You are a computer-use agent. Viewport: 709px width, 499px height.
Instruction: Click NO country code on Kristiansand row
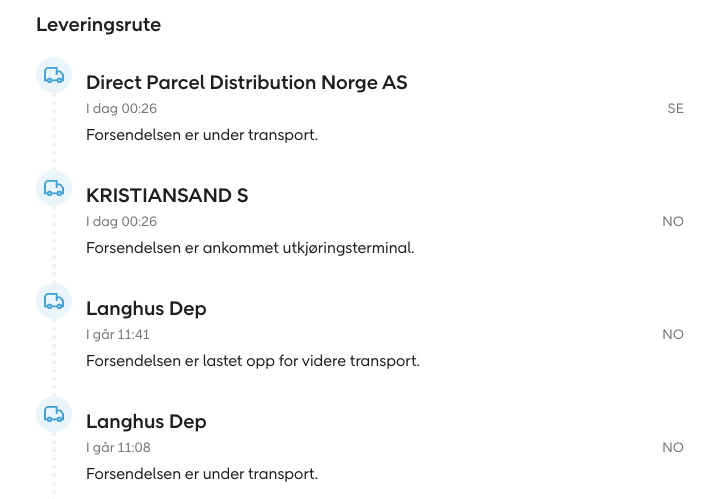tap(673, 221)
